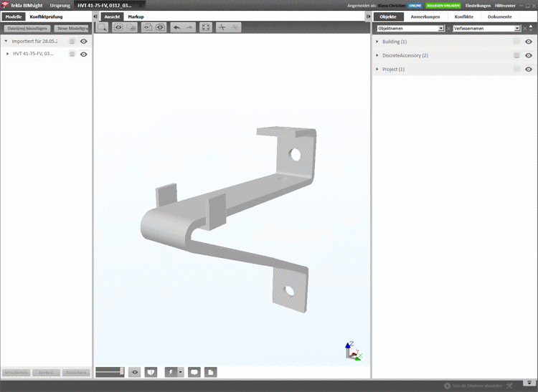Image resolution: width=538 pixels, height=392 pixels.
Task: Switch to the Modelle tab
Action: click(x=14, y=16)
